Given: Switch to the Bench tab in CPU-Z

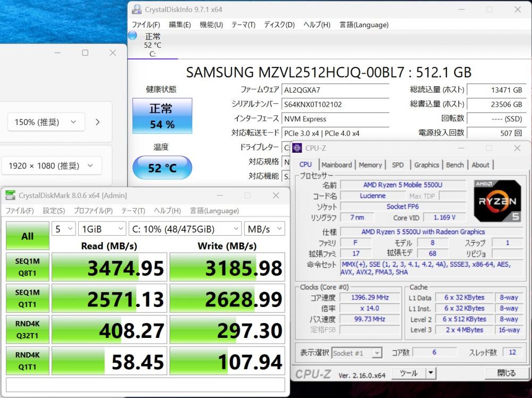Looking at the screenshot, I should [455, 165].
